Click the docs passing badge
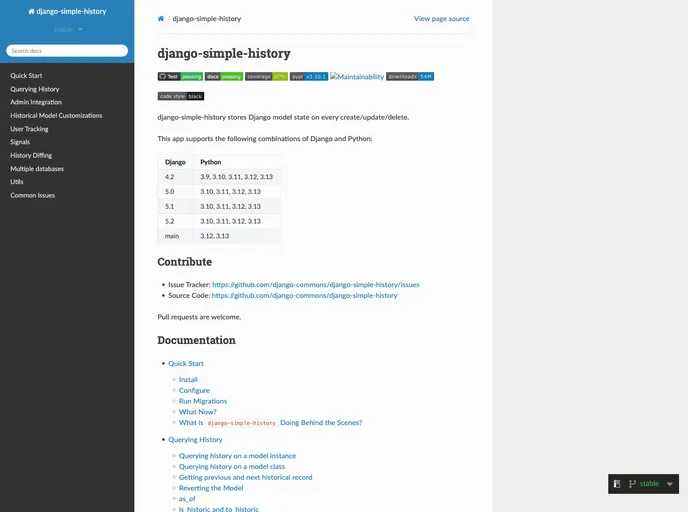The height and width of the screenshot is (512, 688). 224,76
